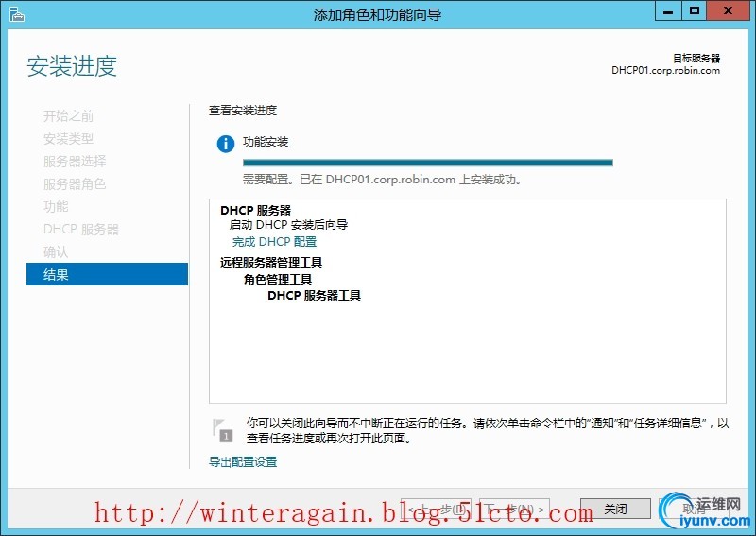The height and width of the screenshot is (536, 756).
Task: Click the 角色管理工具 entry
Action: [x=278, y=279]
